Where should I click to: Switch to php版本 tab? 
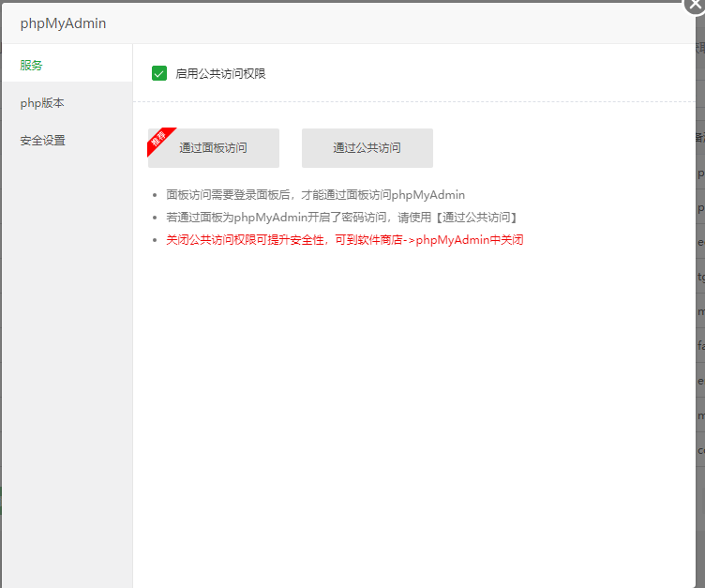(x=67, y=103)
